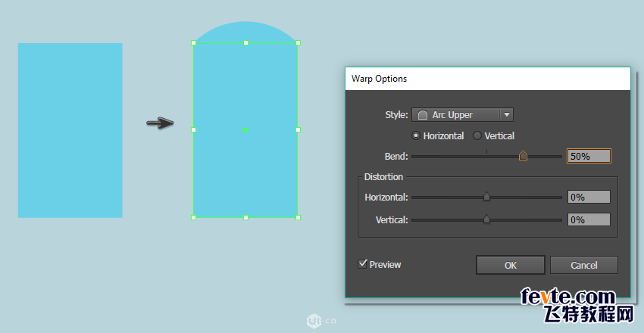Viewport: 644px width, 333px height.
Task: Click the right-middle selection handle of warped shape
Action: 299,129
